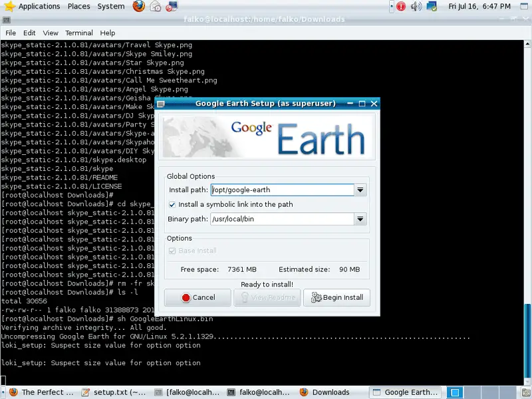The image size is (532, 399).
Task: Open the terminal File menu
Action: pyautogui.click(x=11, y=33)
